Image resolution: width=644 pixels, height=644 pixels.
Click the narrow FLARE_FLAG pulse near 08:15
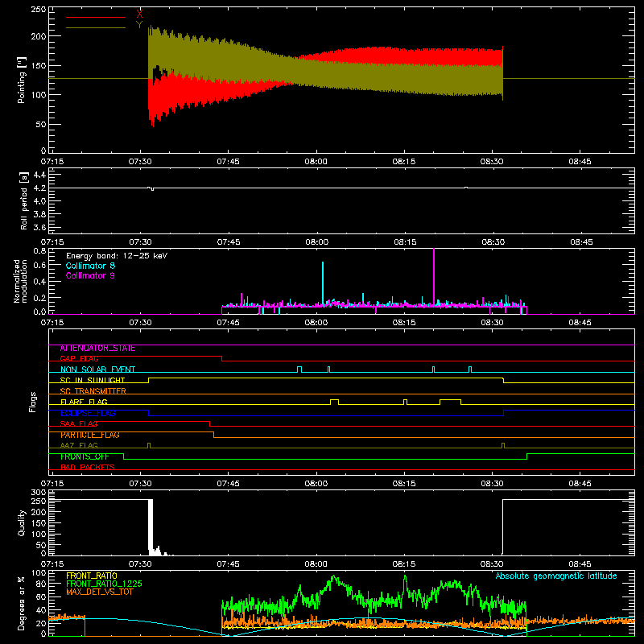406,402
